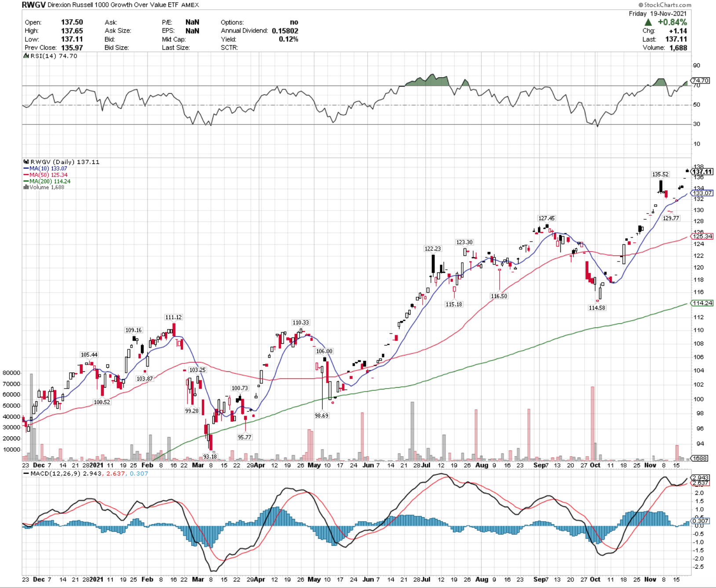Click the High value 137.65

pos(72,31)
